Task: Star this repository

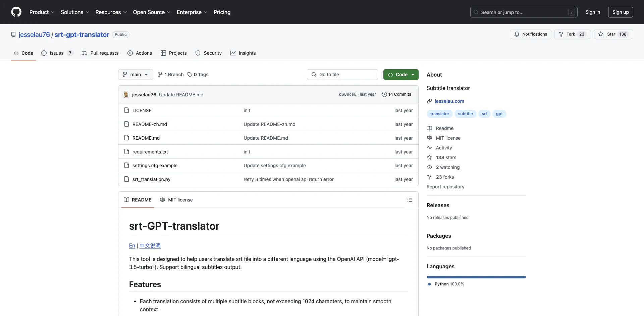Action: [x=613, y=34]
